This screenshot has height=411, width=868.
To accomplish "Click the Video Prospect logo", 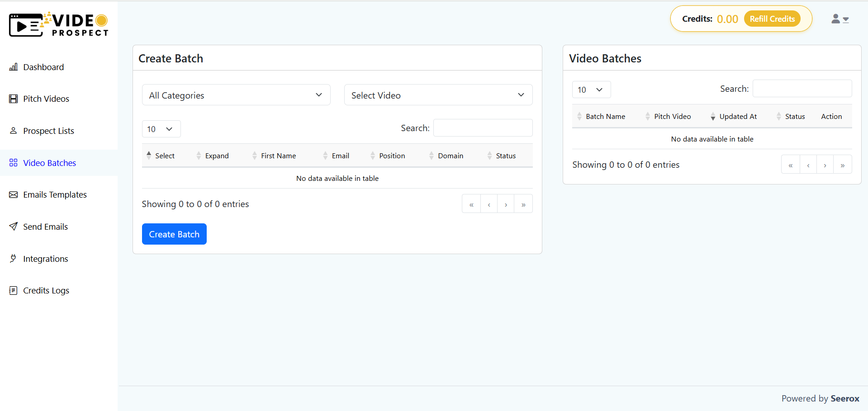I will (58, 24).
